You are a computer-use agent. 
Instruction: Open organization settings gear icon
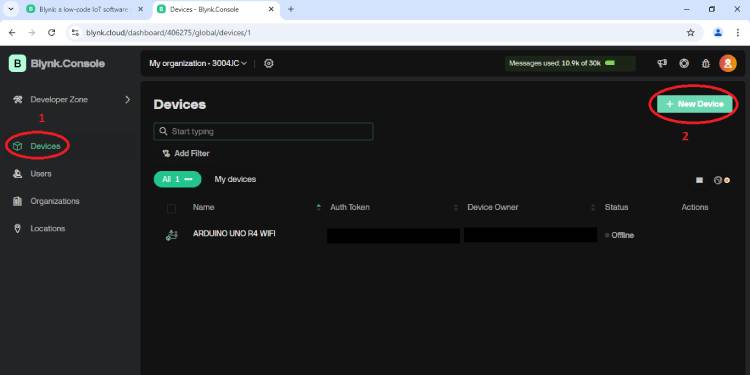coord(269,63)
